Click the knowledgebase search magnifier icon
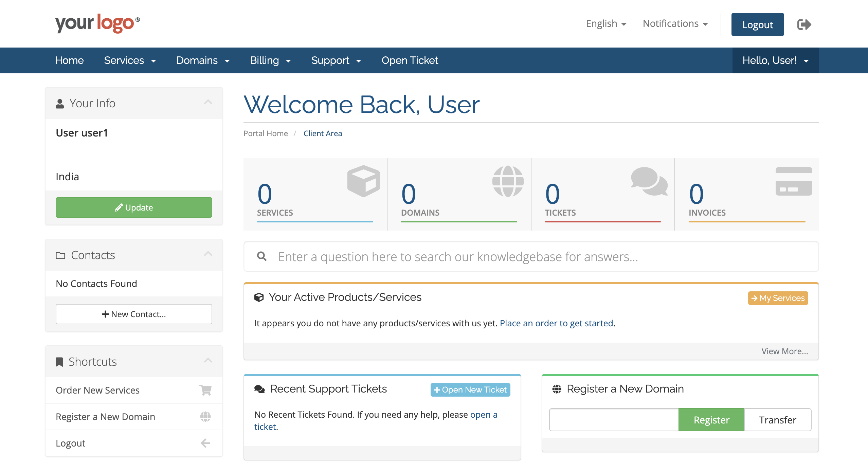The height and width of the screenshot is (472, 868). click(261, 256)
